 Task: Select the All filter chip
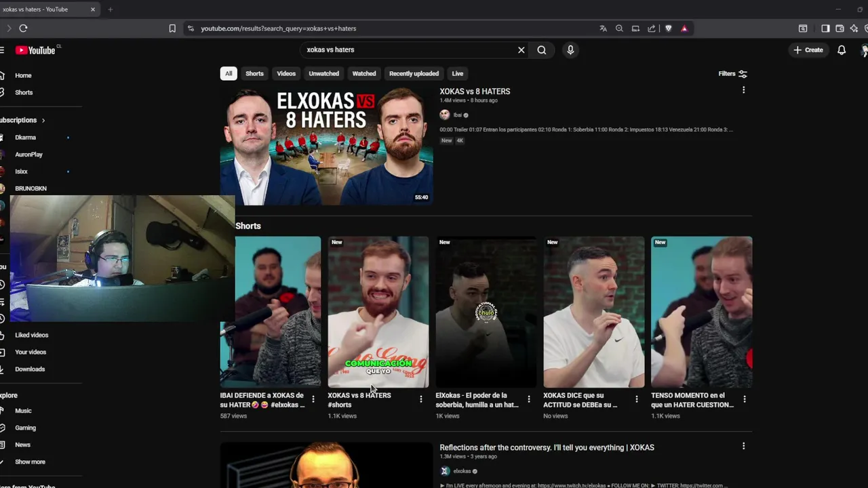(229, 73)
